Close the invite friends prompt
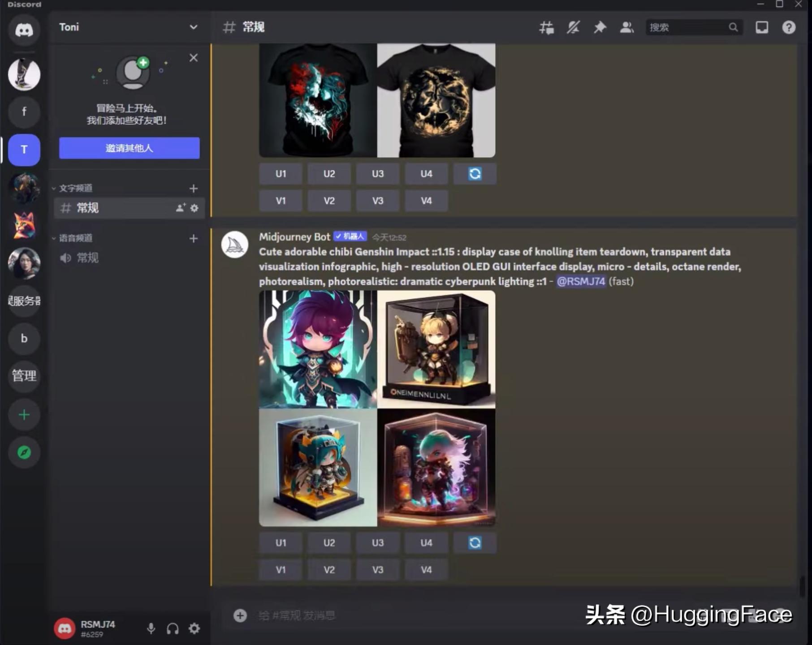The image size is (812, 645). (x=194, y=58)
